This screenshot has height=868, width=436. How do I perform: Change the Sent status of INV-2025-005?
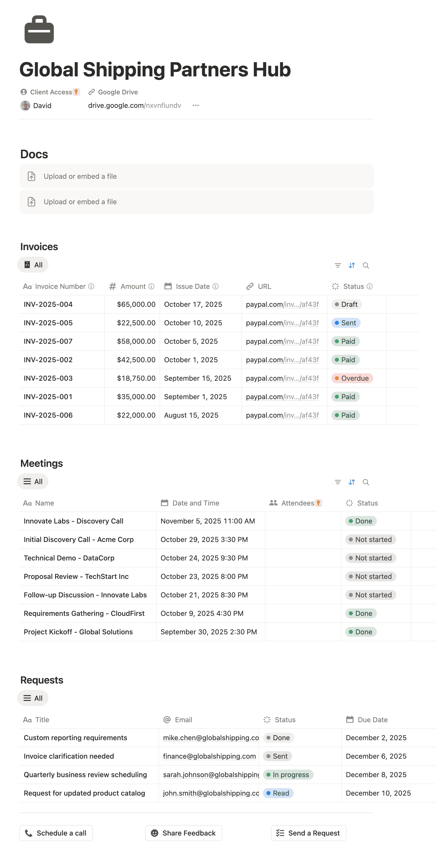click(x=346, y=323)
